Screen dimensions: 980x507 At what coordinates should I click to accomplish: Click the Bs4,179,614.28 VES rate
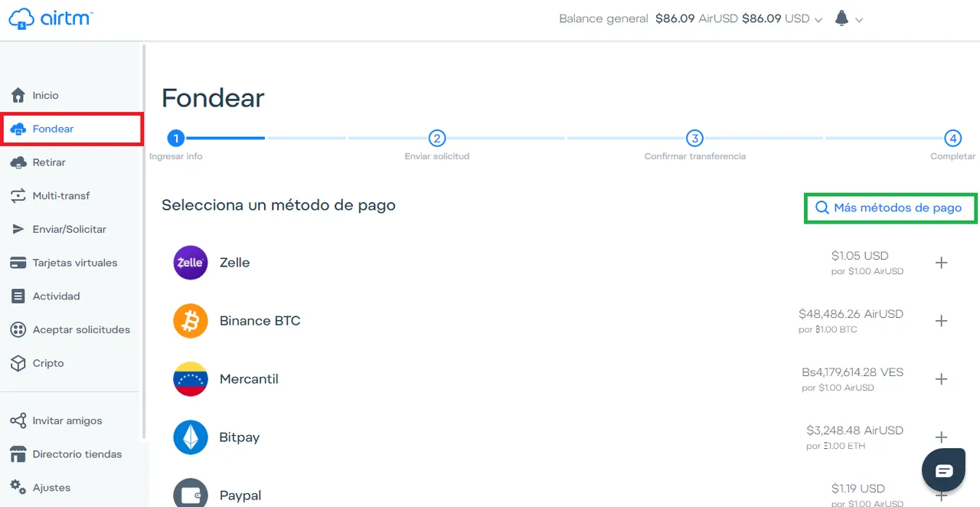click(x=853, y=372)
